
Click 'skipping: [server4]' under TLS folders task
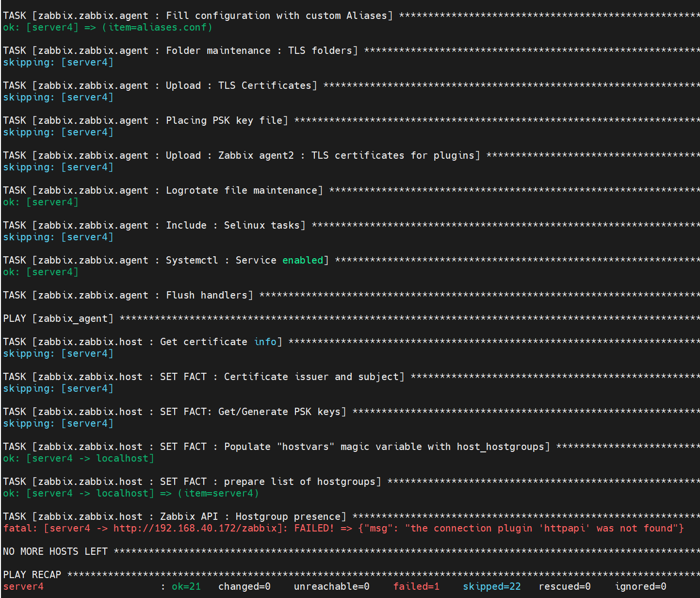click(58, 62)
